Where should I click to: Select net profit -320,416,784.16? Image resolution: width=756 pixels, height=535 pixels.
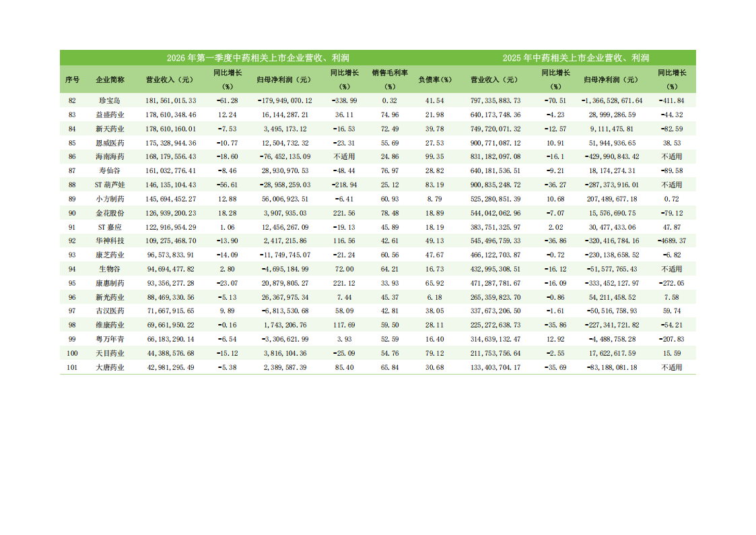(612, 241)
